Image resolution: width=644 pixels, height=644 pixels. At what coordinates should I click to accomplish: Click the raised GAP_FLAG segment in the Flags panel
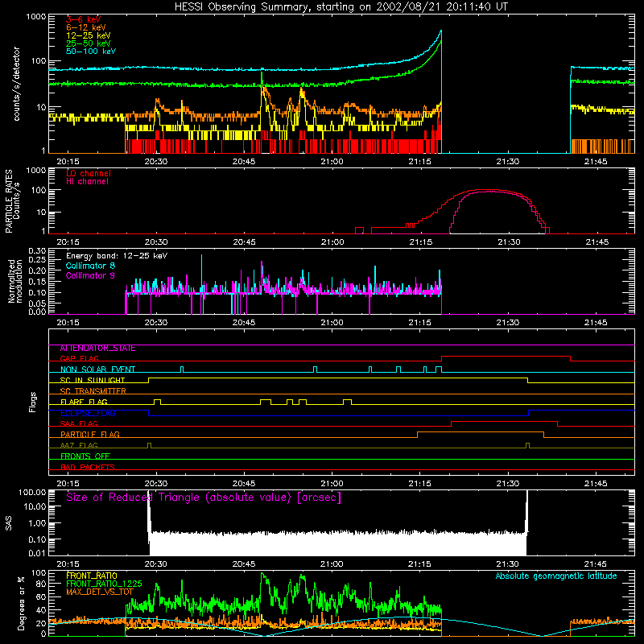click(x=506, y=357)
